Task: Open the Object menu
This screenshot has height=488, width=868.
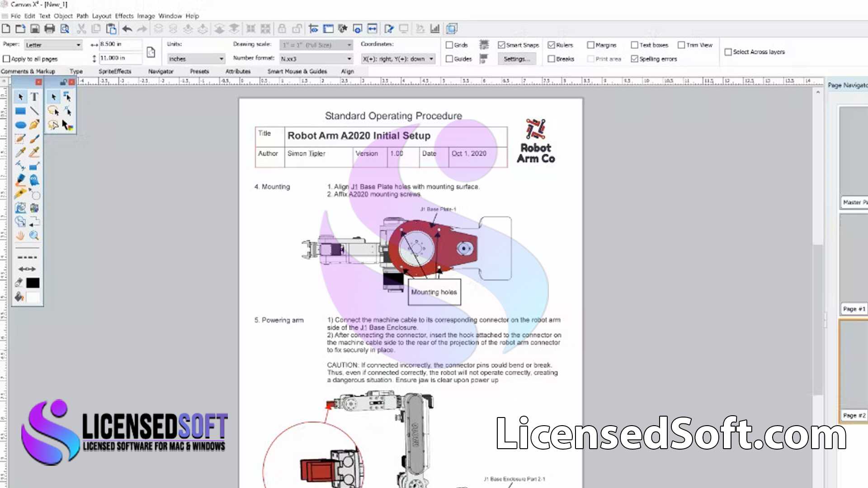Action: [x=63, y=16]
